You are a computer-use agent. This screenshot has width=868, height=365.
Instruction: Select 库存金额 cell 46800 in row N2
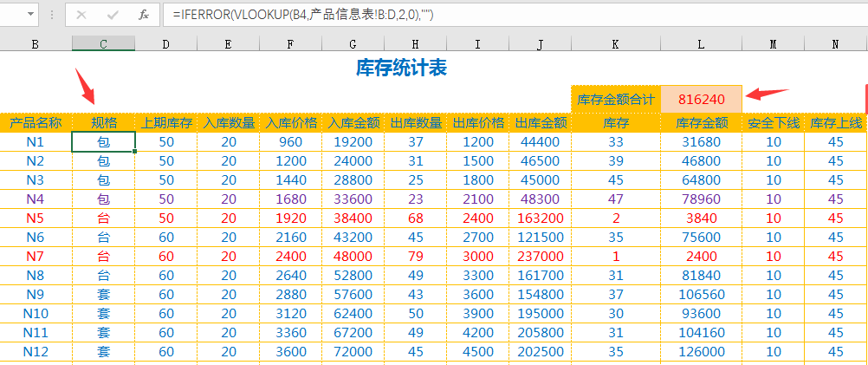click(x=702, y=160)
